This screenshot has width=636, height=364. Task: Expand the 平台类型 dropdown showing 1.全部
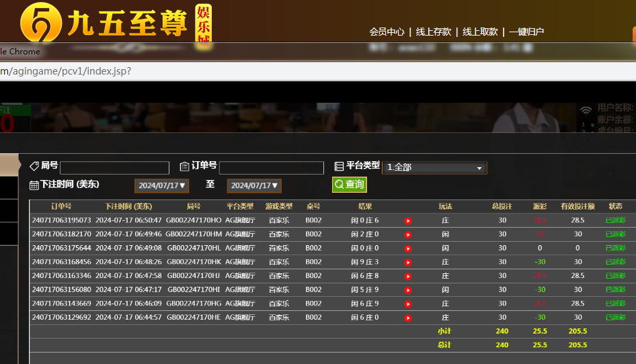(434, 168)
